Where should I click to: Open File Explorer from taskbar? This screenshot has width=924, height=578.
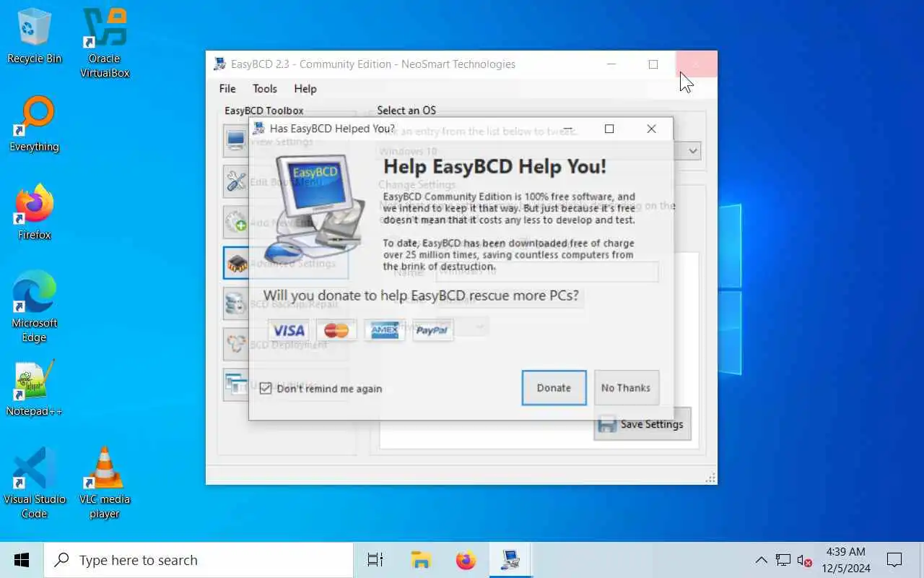pyautogui.click(x=421, y=560)
